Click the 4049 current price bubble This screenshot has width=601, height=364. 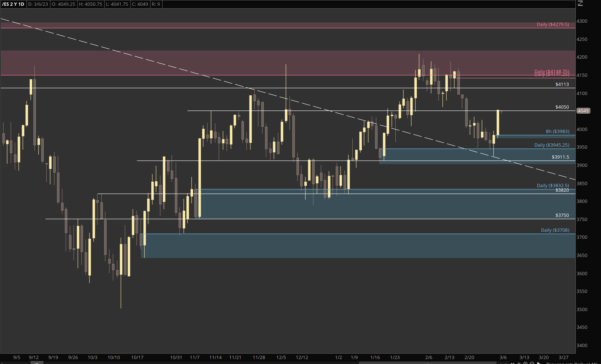pyautogui.click(x=583, y=111)
